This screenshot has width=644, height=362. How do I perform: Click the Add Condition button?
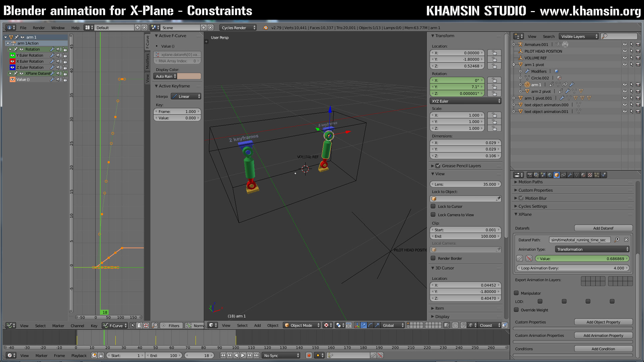coord(603,349)
